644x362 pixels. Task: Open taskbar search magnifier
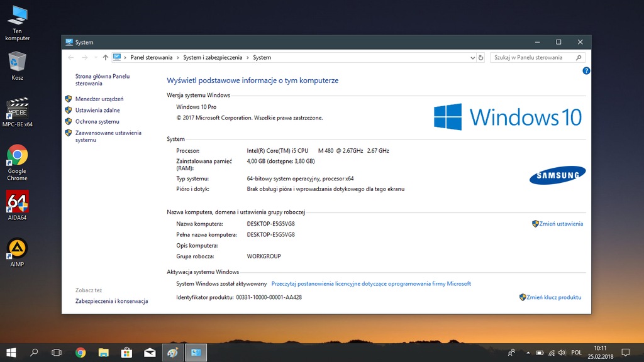tap(34, 353)
